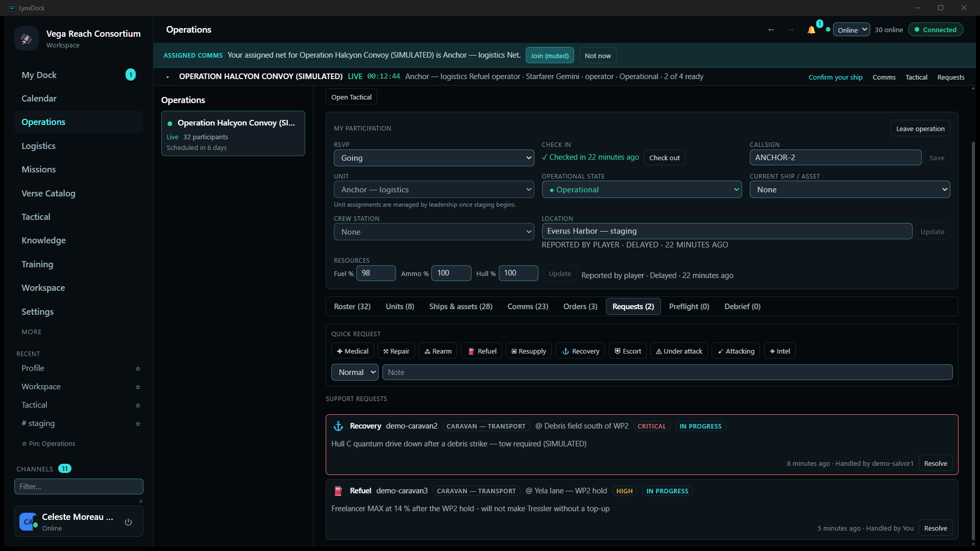Click the Vega Reach Consortium workspace logo
Viewport: 980px width, 551px height.
[x=27, y=38]
